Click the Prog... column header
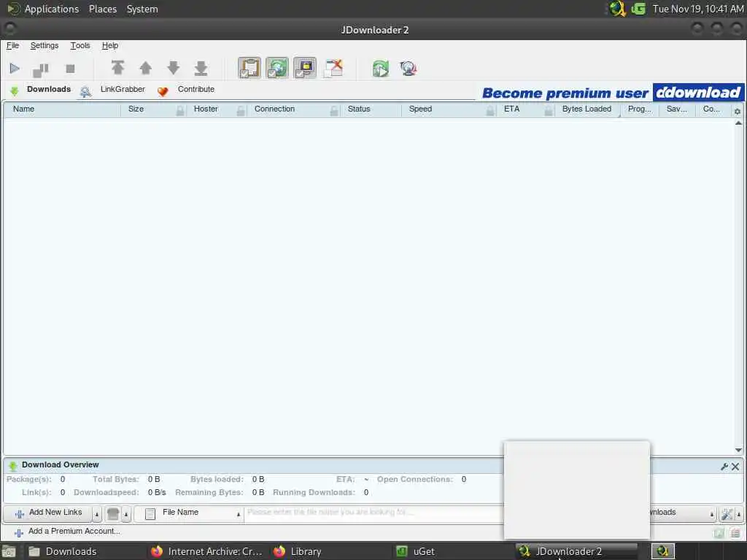This screenshot has width=747, height=560. (639, 109)
